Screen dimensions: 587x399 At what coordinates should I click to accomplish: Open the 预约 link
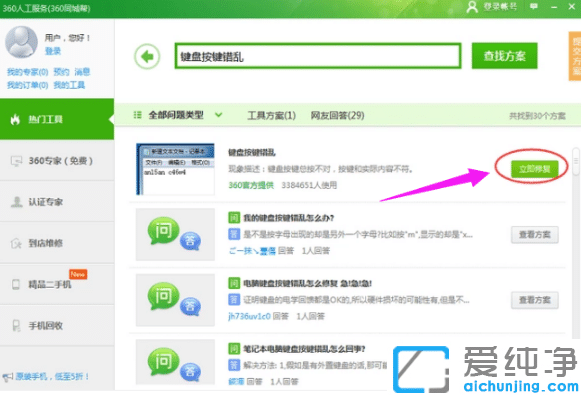(x=61, y=71)
